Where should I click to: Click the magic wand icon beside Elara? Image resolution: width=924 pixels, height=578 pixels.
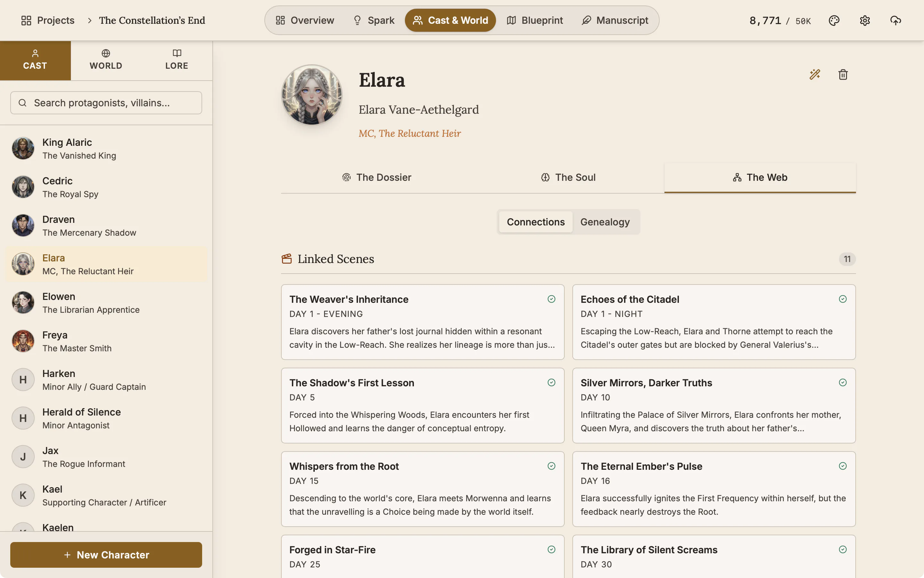815,74
